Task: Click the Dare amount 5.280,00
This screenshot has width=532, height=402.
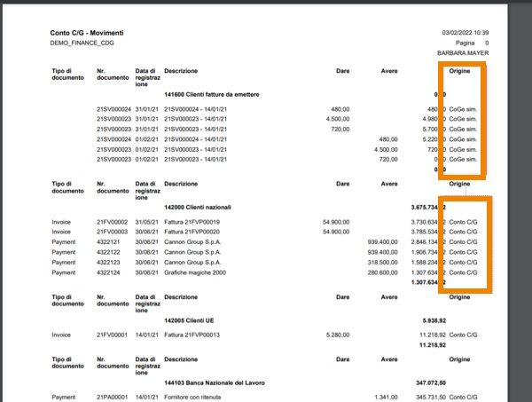Action: (338, 335)
